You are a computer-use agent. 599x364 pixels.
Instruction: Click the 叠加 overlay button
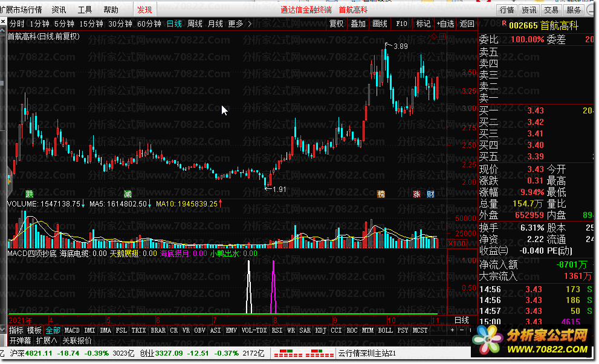(x=358, y=24)
